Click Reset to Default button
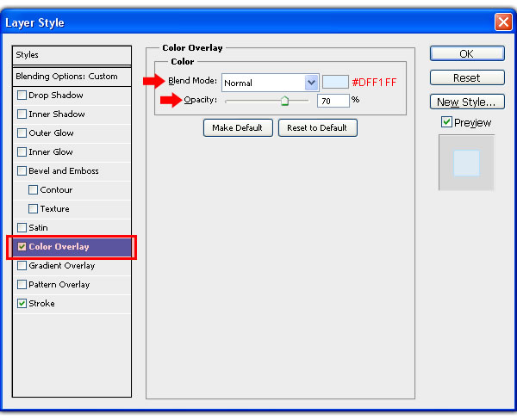 click(x=317, y=128)
